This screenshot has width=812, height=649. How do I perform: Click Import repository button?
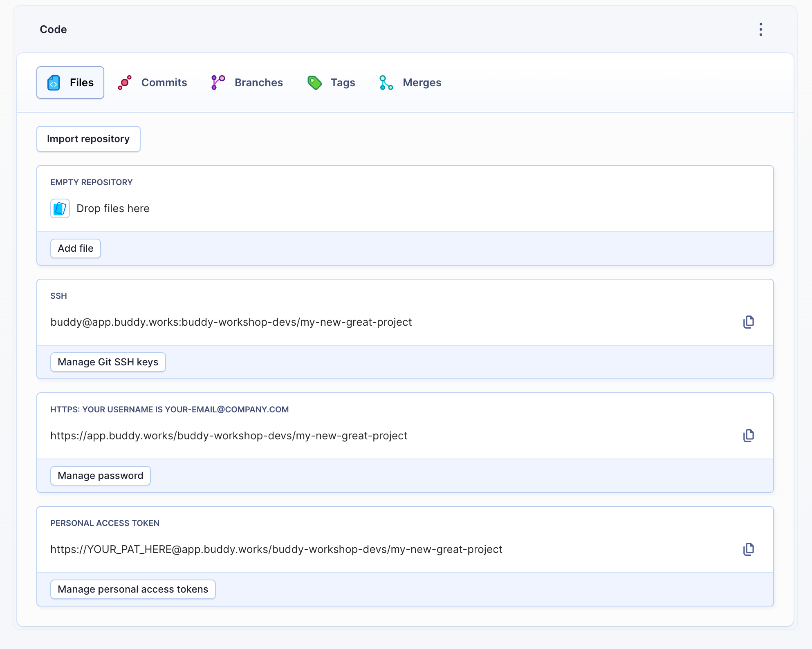[x=89, y=139]
